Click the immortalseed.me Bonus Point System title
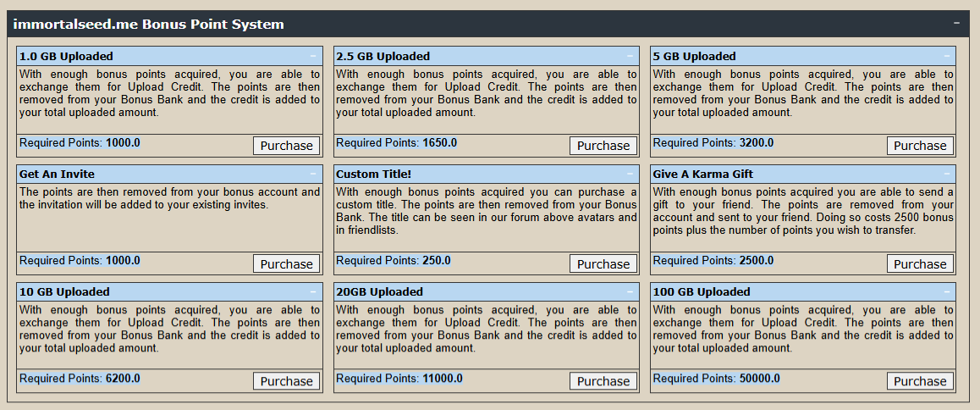The height and width of the screenshot is (410, 980). (x=148, y=24)
